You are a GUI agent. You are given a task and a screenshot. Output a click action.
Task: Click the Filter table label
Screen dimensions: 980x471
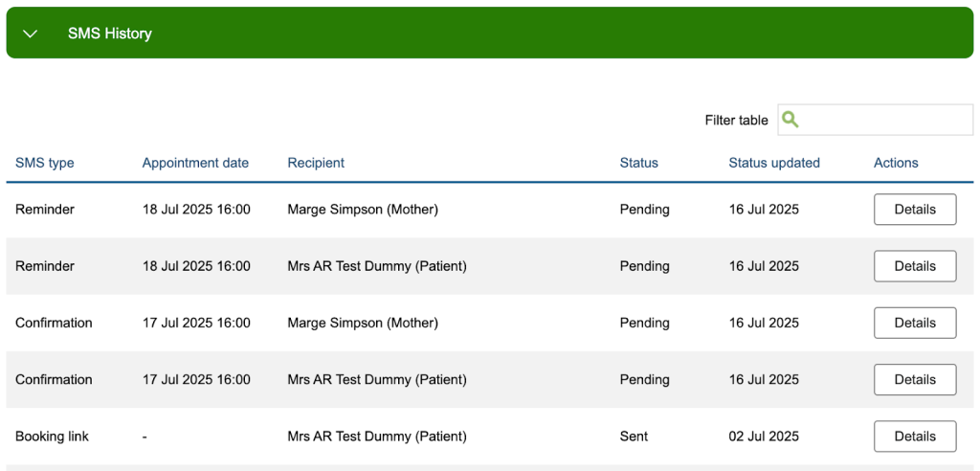(736, 121)
